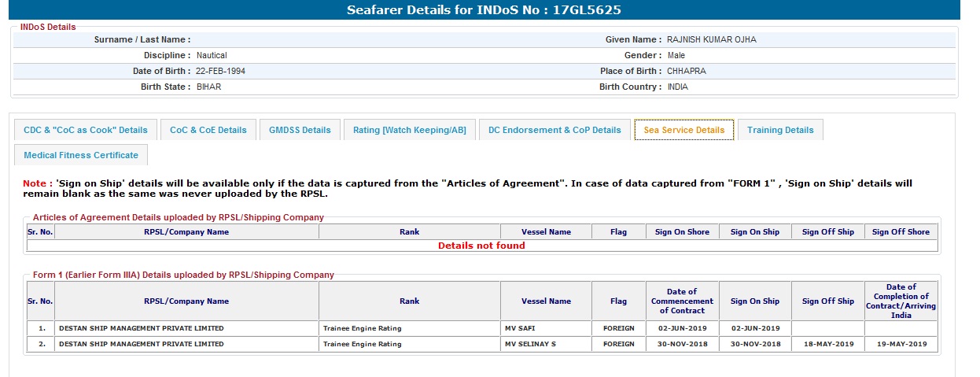Select the Rating [Watch Keeping/AB] tab
Viewport: 980px width, 377px height.
(409, 130)
